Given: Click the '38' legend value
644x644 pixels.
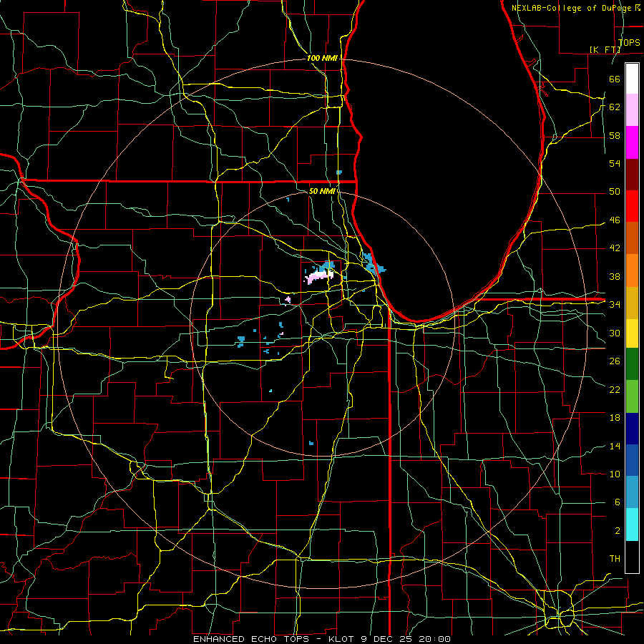Looking at the screenshot, I should [x=615, y=276].
